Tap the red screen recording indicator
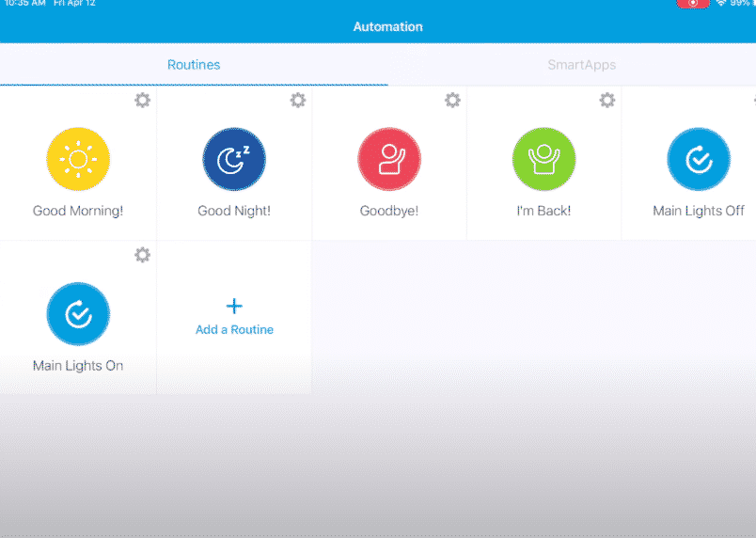This screenshot has height=538, width=756. tap(693, 4)
